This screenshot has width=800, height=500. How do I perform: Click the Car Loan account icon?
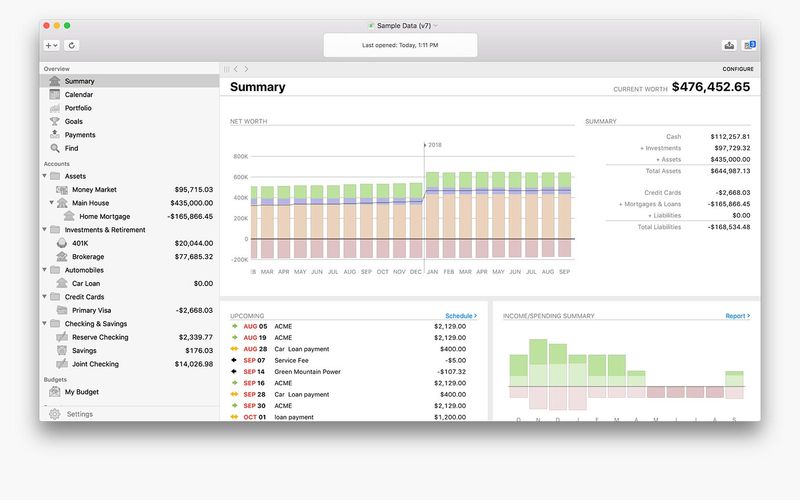point(62,283)
